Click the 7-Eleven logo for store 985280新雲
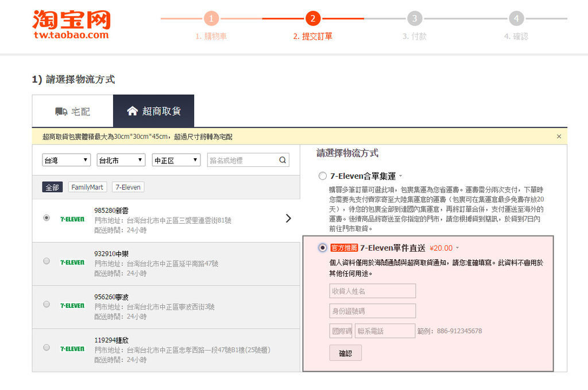 [x=72, y=219]
